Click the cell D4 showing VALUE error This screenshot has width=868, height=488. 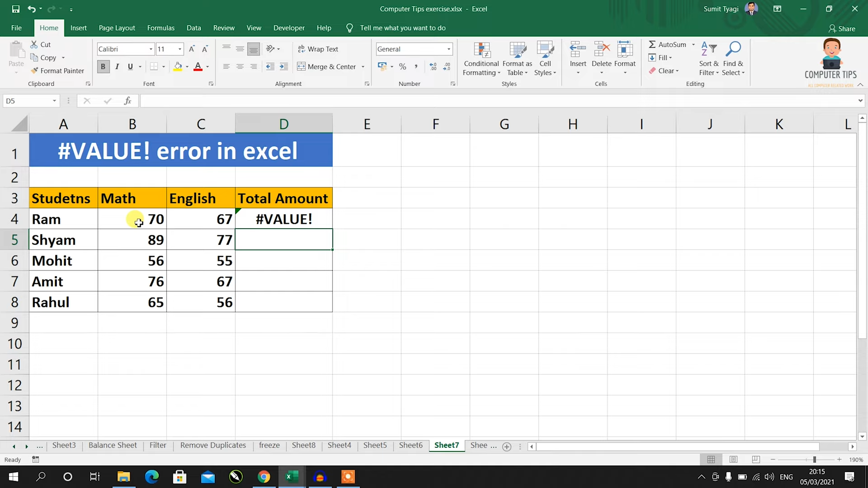[x=283, y=219]
